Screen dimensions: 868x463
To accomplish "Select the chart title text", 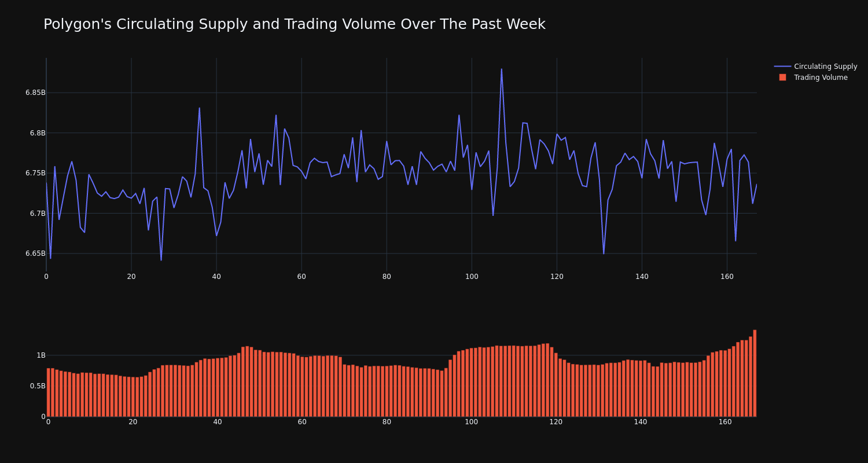I will click(x=295, y=24).
